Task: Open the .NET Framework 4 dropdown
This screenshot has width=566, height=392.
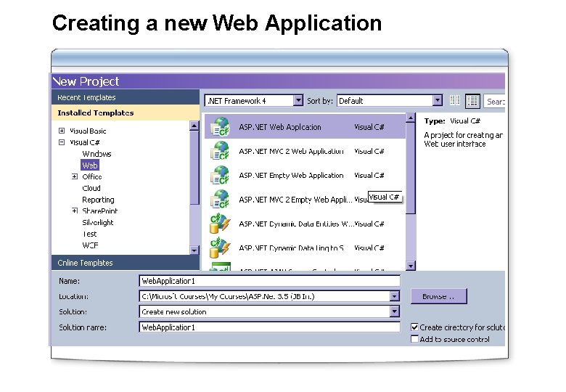Action: coord(298,100)
